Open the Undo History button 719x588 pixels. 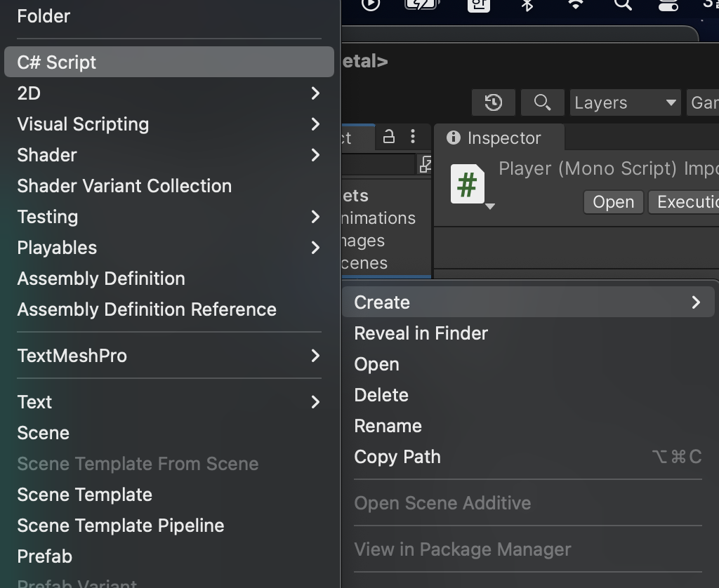(494, 102)
